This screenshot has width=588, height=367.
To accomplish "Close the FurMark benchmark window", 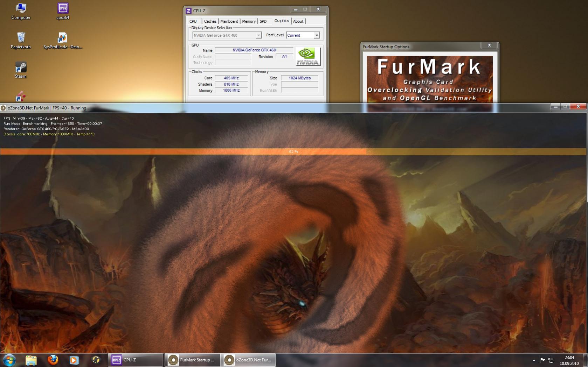I will click(578, 106).
